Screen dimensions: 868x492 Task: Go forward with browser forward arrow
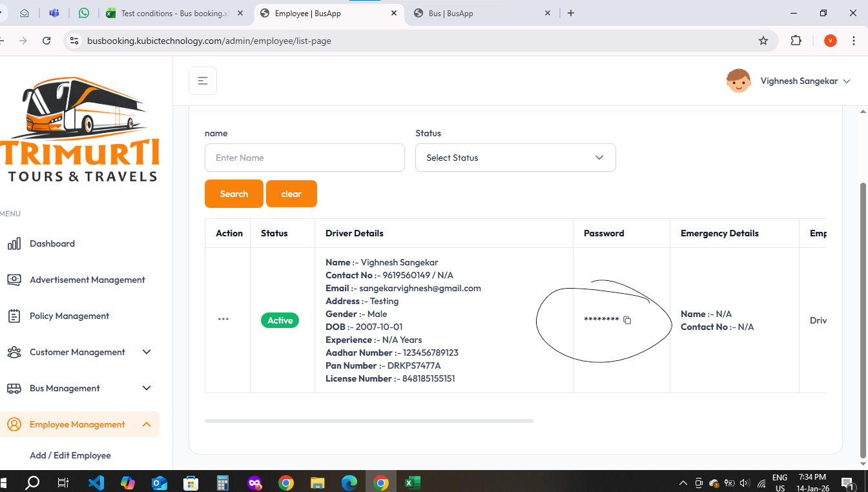tap(23, 41)
